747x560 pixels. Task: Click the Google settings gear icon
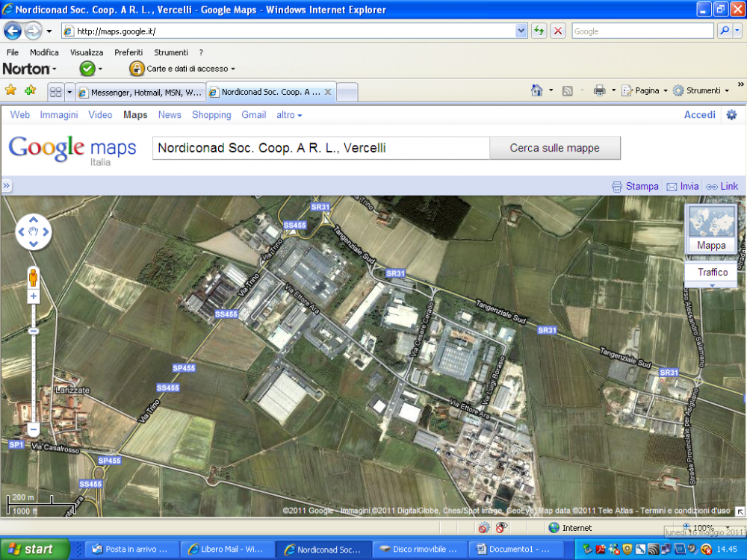click(731, 115)
